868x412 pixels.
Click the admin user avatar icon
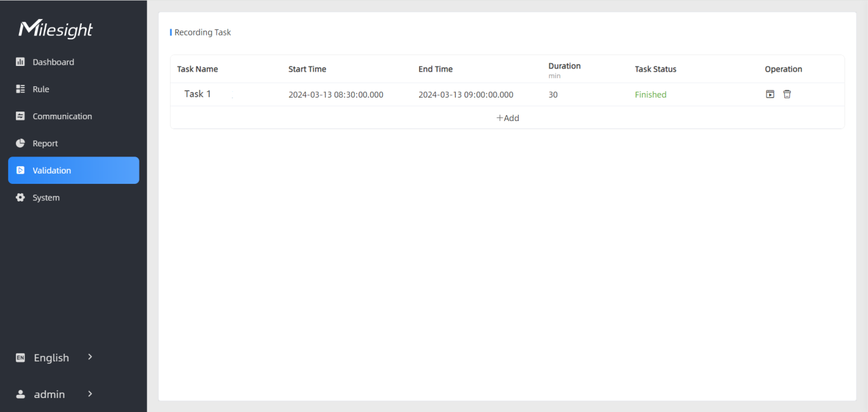coord(20,394)
